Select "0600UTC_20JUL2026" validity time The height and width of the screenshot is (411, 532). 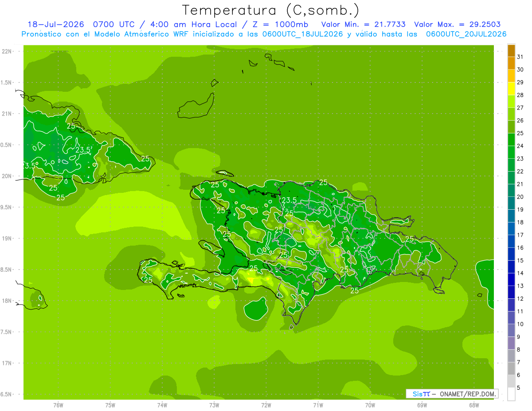[466, 34]
